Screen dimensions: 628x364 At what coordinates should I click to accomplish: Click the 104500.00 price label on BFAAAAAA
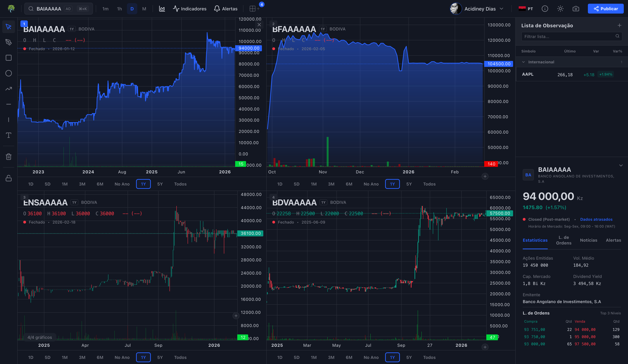pyautogui.click(x=499, y=64)
